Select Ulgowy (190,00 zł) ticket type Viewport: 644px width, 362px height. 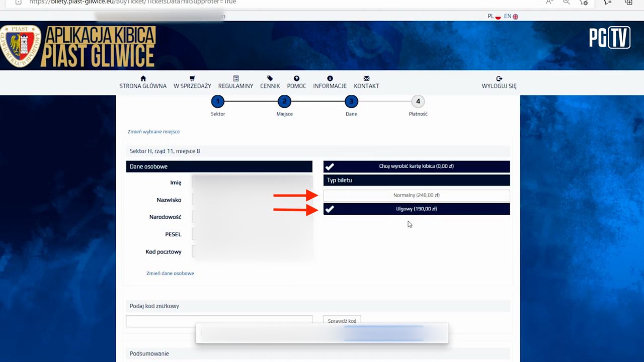point(416,209)
